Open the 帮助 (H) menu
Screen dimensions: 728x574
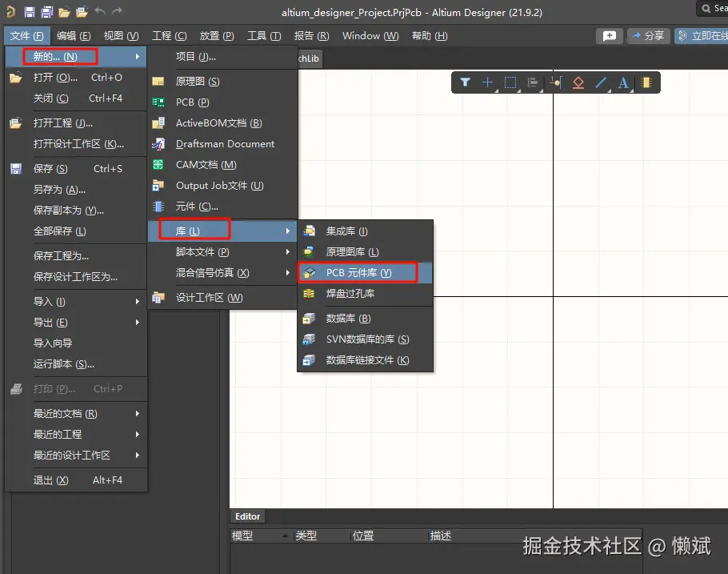pos(430,36)
